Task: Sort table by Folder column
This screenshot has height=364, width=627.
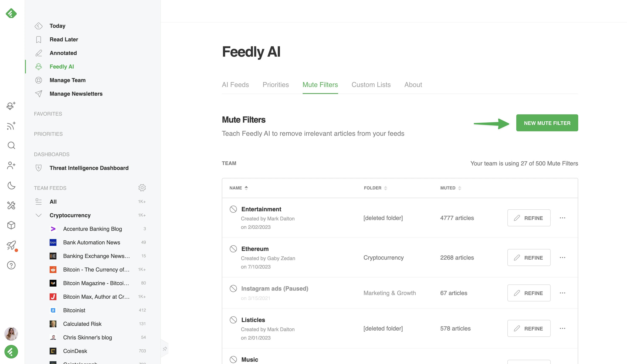Action: pos(375,188)
